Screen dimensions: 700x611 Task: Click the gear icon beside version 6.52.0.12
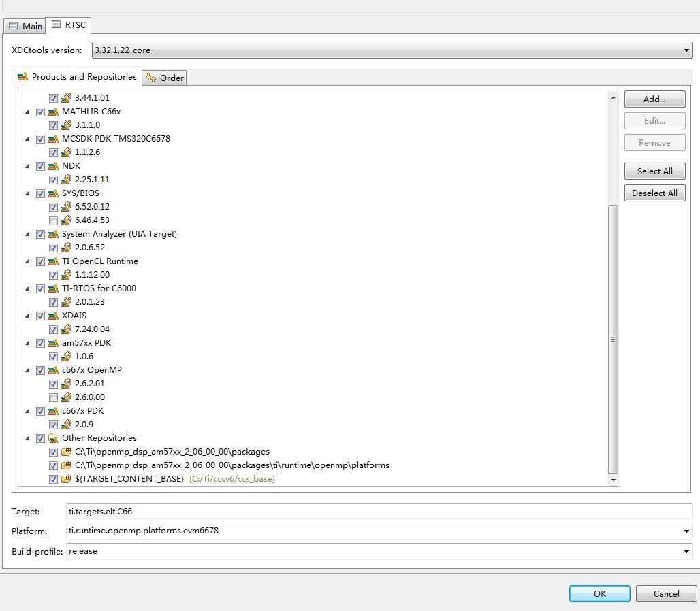click(66, 206)
